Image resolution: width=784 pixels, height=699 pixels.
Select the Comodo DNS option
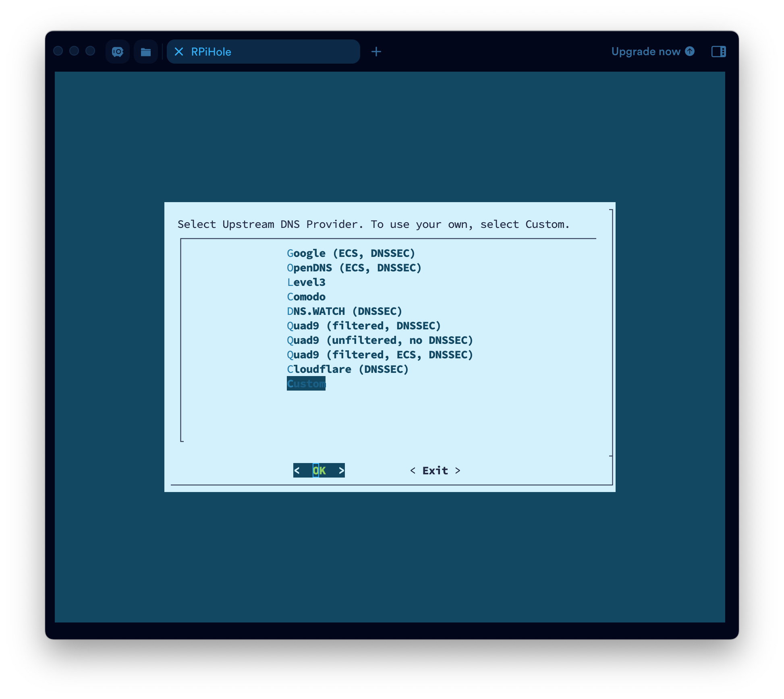306,297
